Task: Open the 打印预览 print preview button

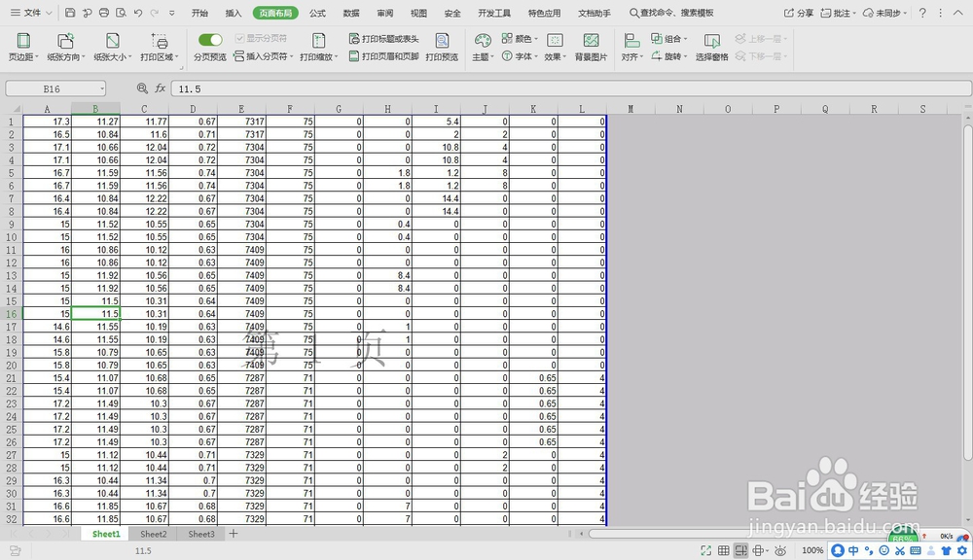Action: point(442,47)
